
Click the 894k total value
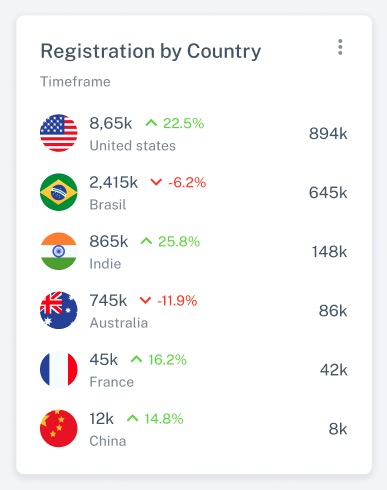[x=328, y=133]
